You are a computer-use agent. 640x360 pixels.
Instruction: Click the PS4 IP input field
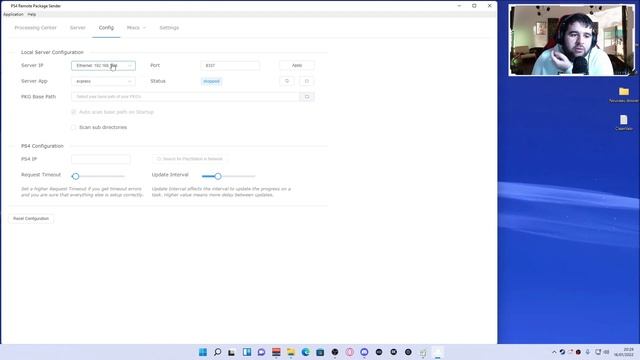[x=101, y=159]
